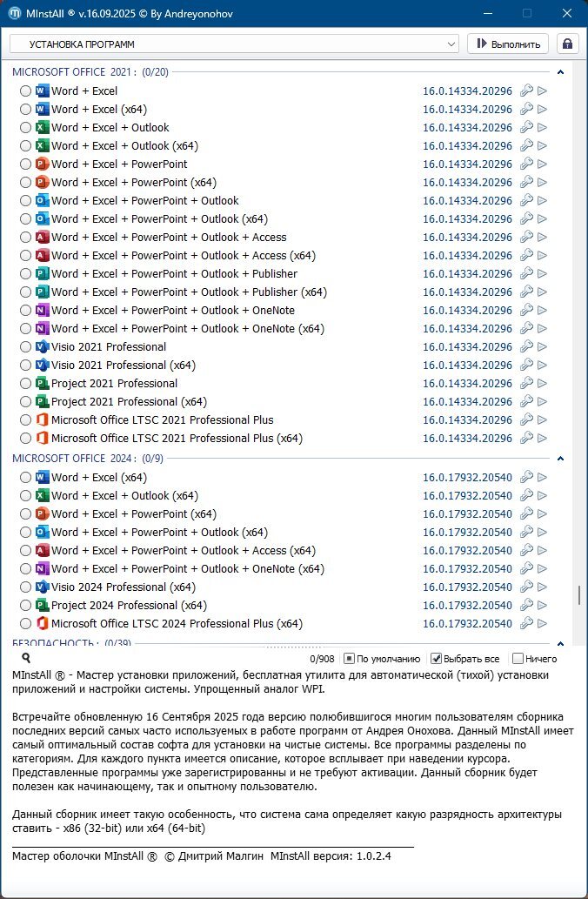Image resolution: width=588 pixels, height=899 pixels.
Task: Click key icon for Office 2021 Word + Excel
Action: [x=525, y=91]
